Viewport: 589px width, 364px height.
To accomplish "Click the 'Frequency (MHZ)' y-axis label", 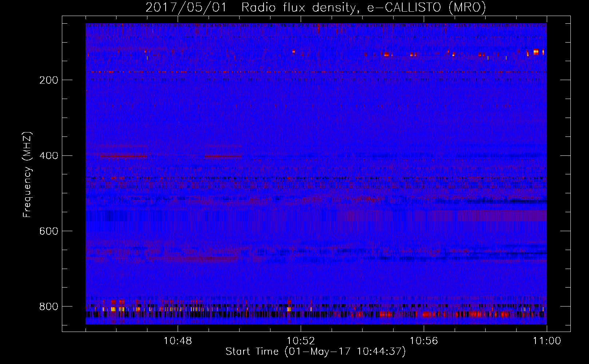I will (x=27, y=174).
